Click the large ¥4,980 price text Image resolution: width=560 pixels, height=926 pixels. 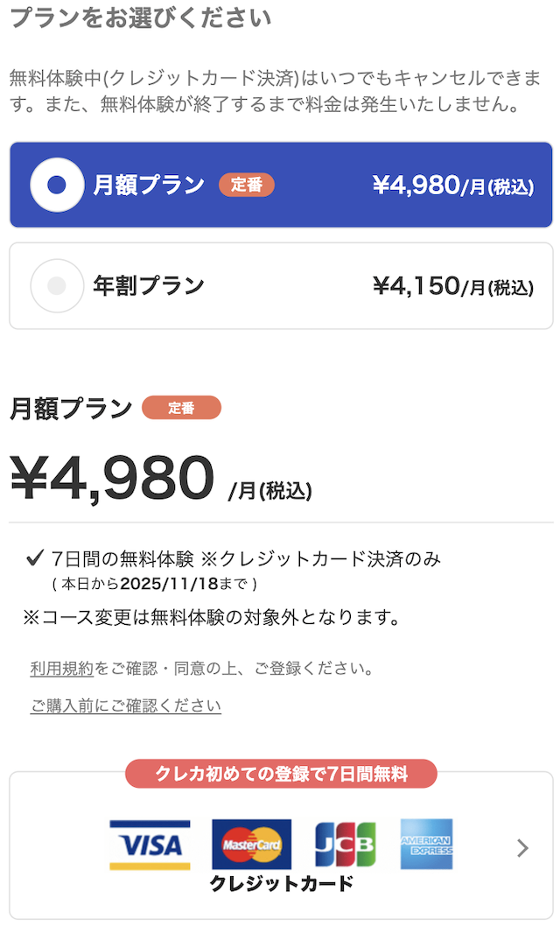point(112,478)
